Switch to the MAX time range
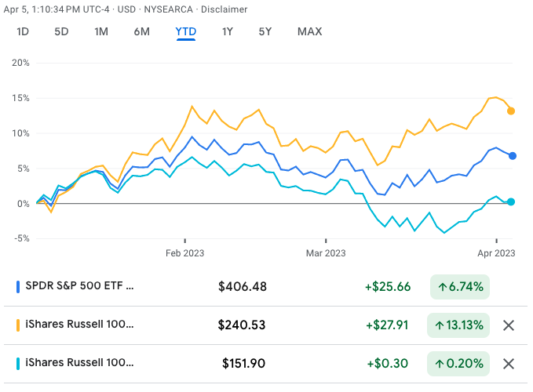Screen dimensions: 533x392 tap(309, 32)
